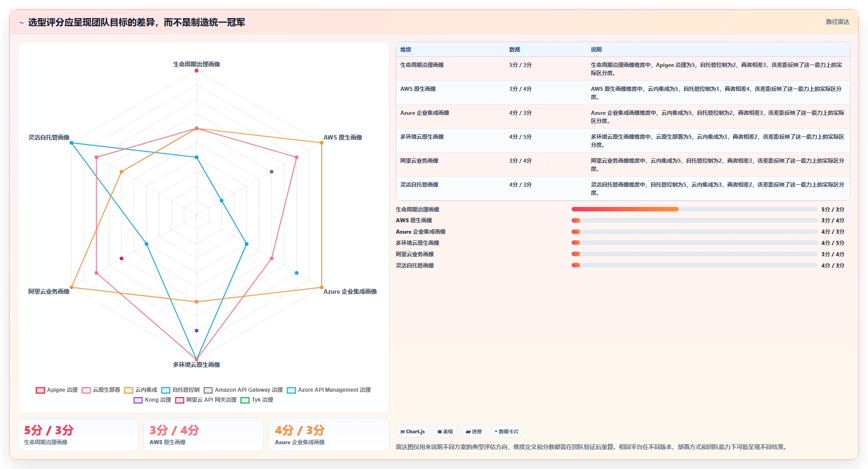Click the AWS 原生画像 axis label on the radar
Image resolution: width=868 pixels, height=469 pixels.
click(x=343, y=137)
